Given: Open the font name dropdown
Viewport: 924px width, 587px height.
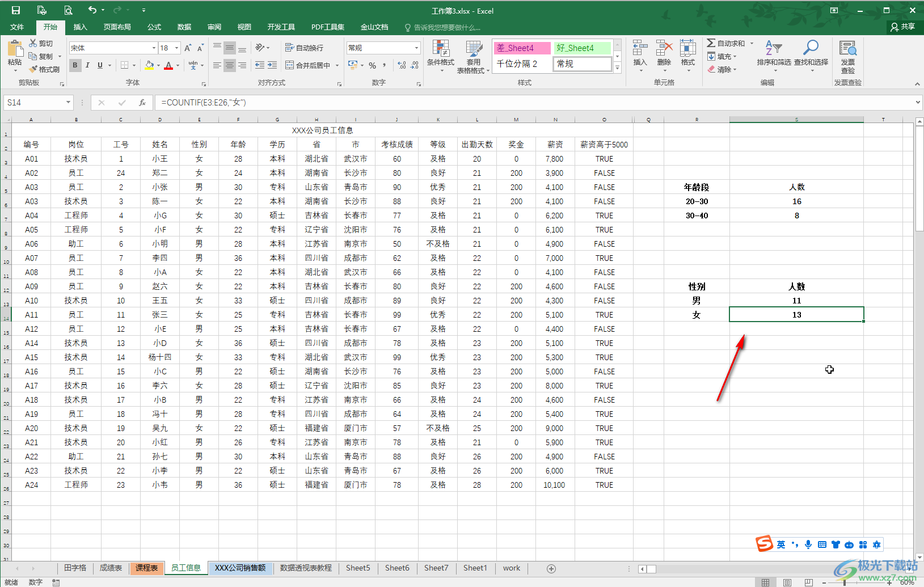Looking at the screenshot, I should (x=154, y=48).
